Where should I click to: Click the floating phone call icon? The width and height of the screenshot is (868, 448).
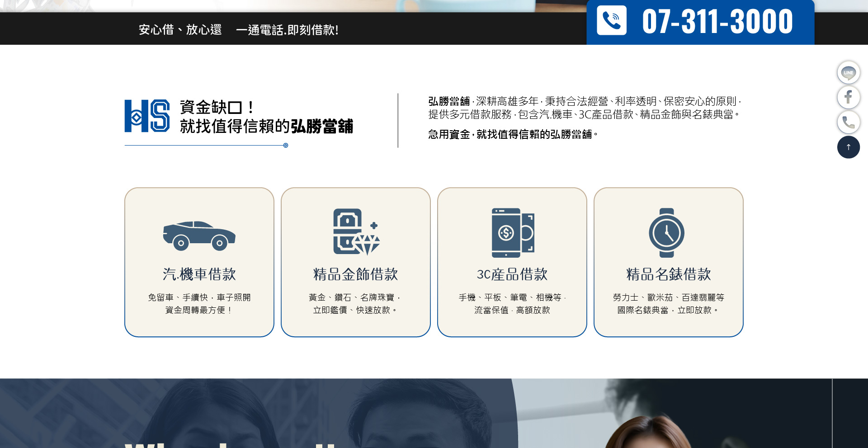848,122
